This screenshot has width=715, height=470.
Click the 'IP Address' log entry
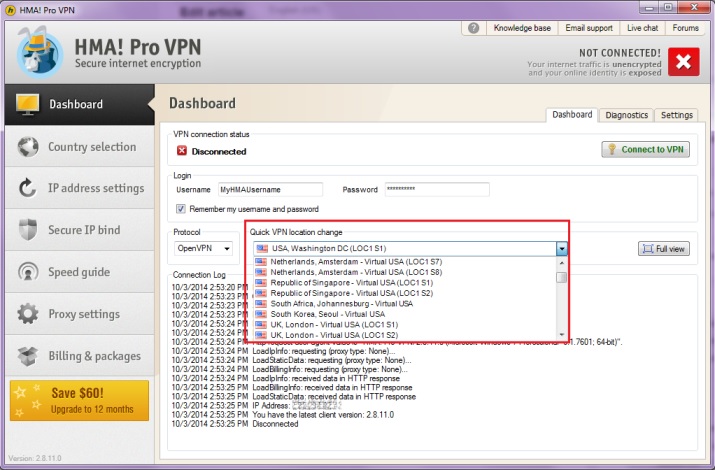[x=297, y=406]
